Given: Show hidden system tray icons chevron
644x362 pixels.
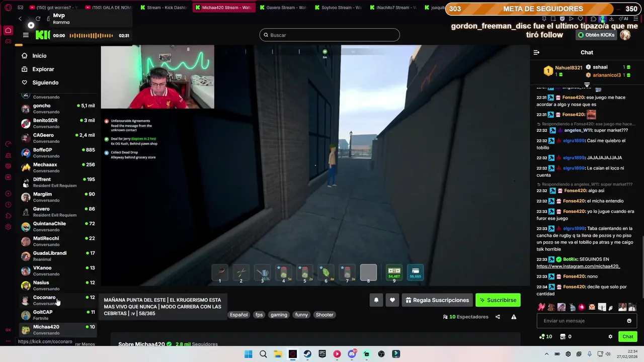Looking at the screenshot, I should 546,354.
